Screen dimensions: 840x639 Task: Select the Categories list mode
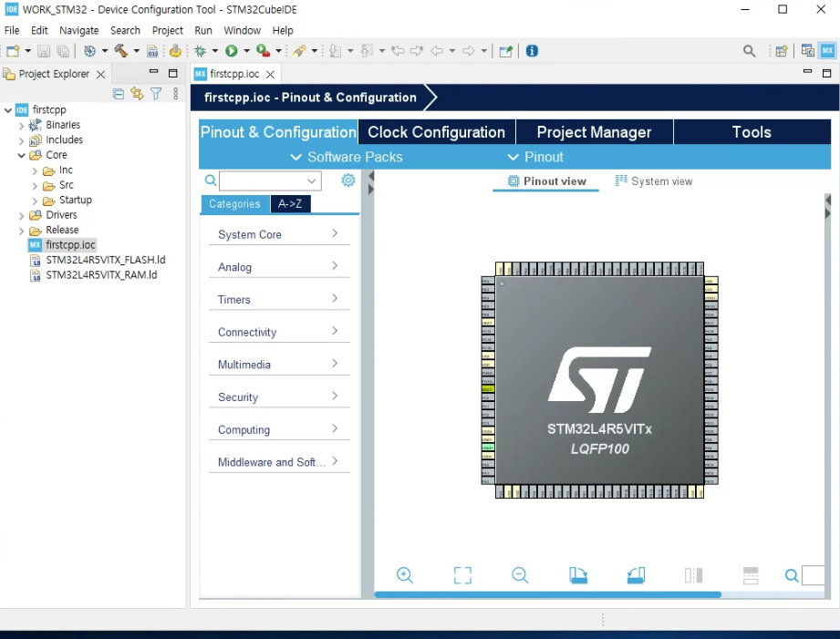tap(234, 204)
